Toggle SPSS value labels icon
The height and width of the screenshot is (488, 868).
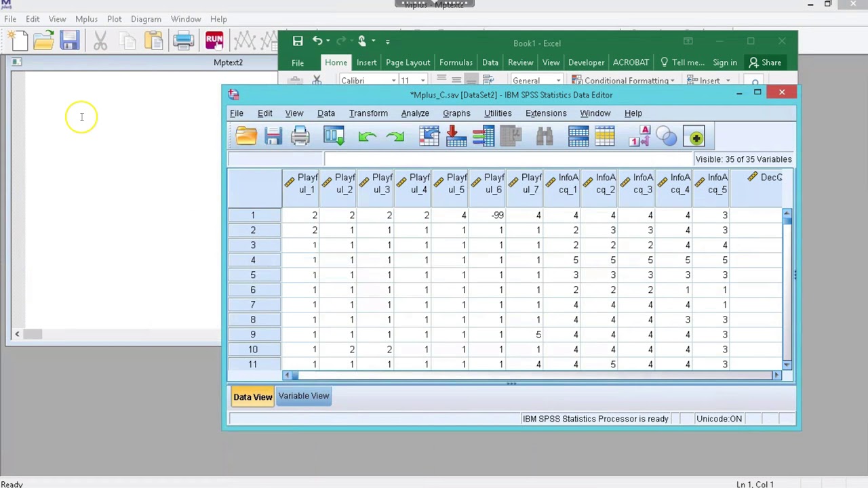pos(639,137)
